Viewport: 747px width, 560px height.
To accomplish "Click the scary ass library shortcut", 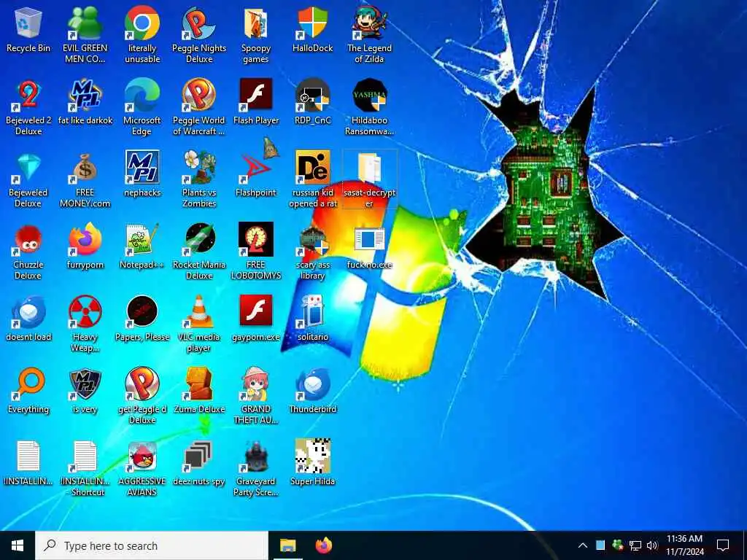I will [312, 252].
